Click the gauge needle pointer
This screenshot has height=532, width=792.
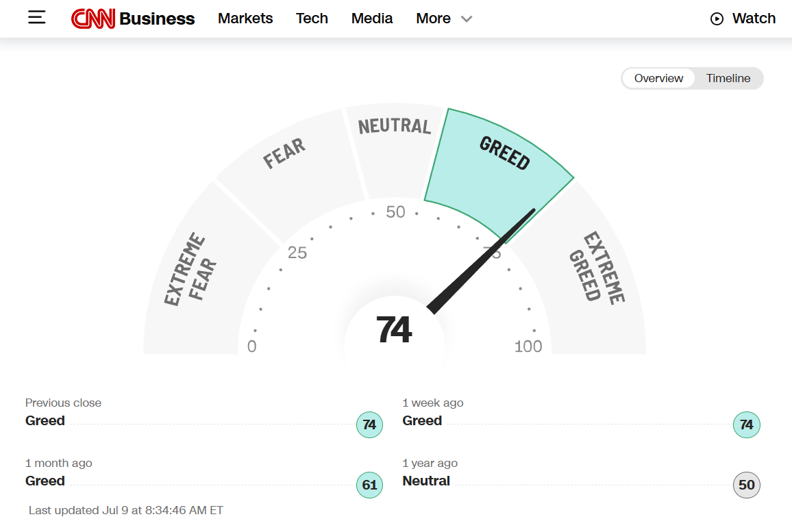pyautogui.click(x=481, y=261)
